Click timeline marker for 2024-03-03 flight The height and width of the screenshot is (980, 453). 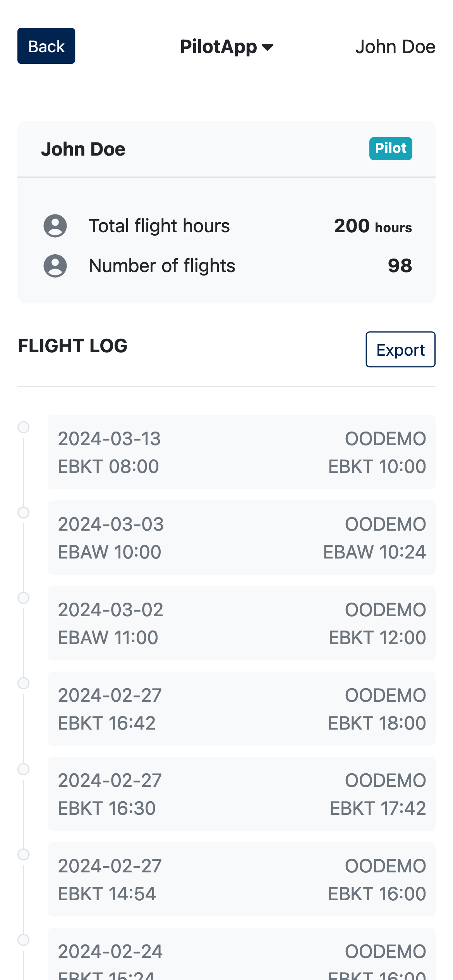coord(24,512)
